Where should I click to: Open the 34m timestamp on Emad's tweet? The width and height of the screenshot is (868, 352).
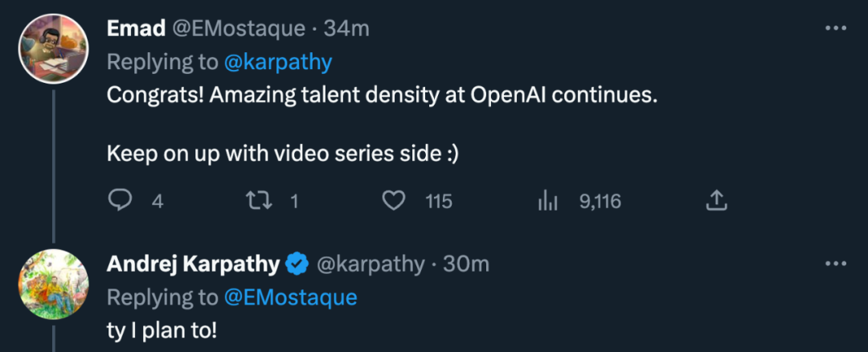point(346,29)
